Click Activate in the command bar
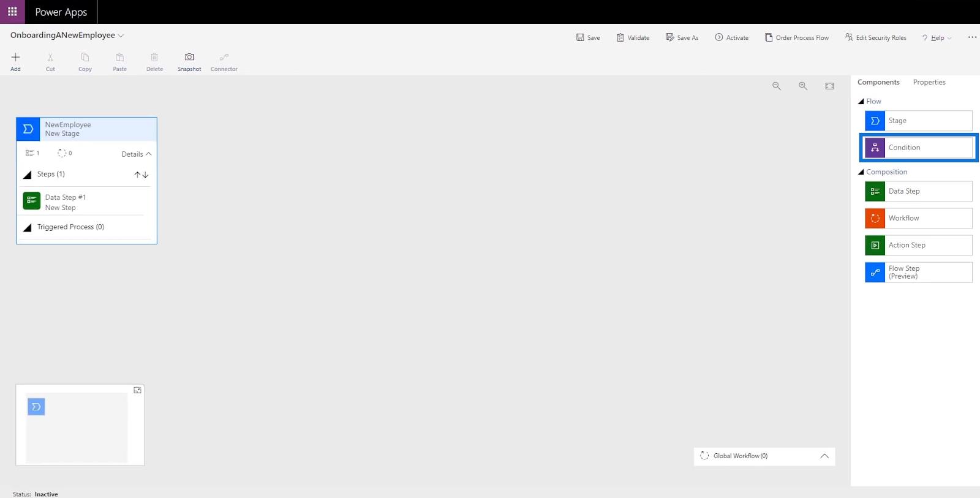980x498 pixels. (x=731, y=37)
